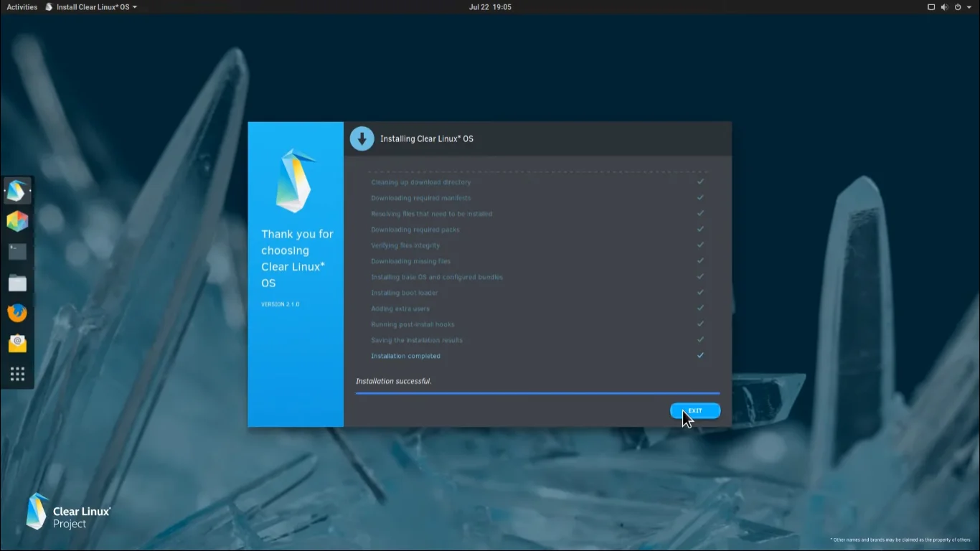Open the Files manager from the dock
The image size is (980, 551).
coord(17,283)
